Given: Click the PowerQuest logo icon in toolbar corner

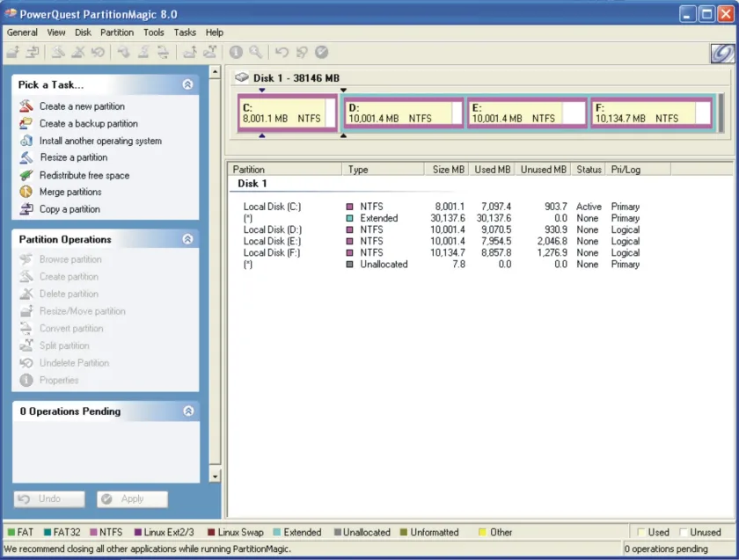Looking at the screenshot, I should (722, 54).
